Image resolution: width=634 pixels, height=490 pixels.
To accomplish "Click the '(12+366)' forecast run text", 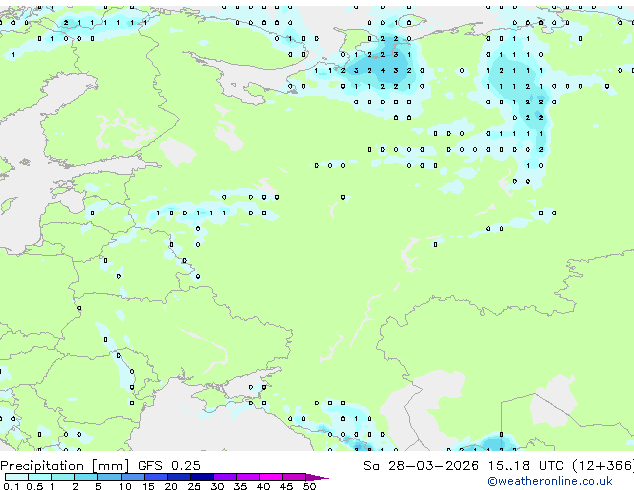I will (x=603, y=466).
